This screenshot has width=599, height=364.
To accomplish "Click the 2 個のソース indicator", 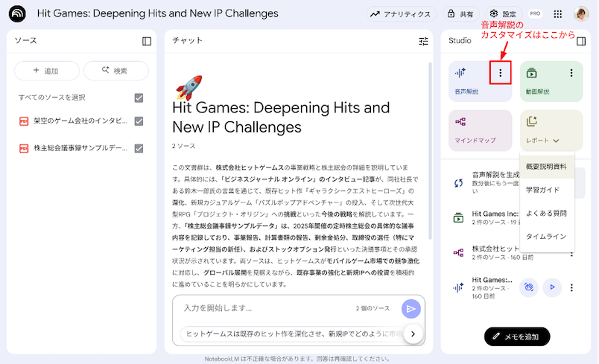I will [x=373, y=308].
